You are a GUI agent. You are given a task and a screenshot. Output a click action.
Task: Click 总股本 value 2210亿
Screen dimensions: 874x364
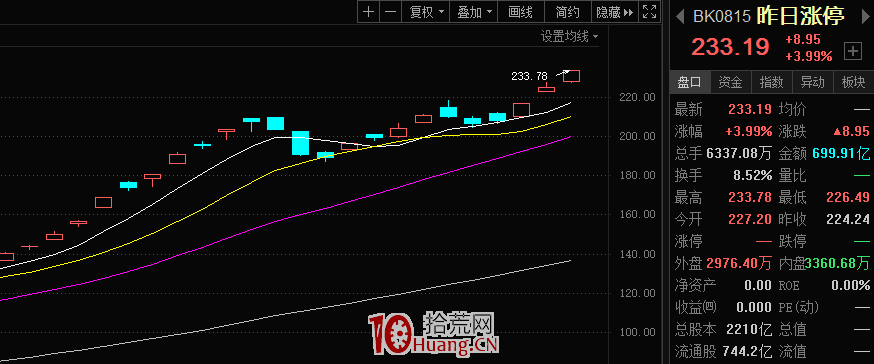click(x=749, y=329)
